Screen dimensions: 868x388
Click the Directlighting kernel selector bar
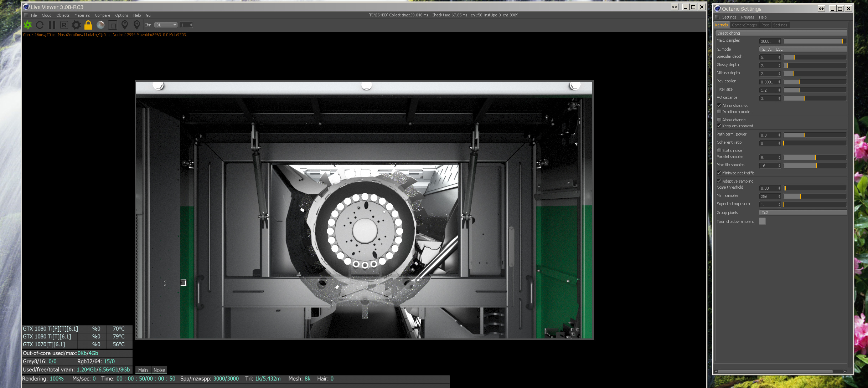click(781, 33)
